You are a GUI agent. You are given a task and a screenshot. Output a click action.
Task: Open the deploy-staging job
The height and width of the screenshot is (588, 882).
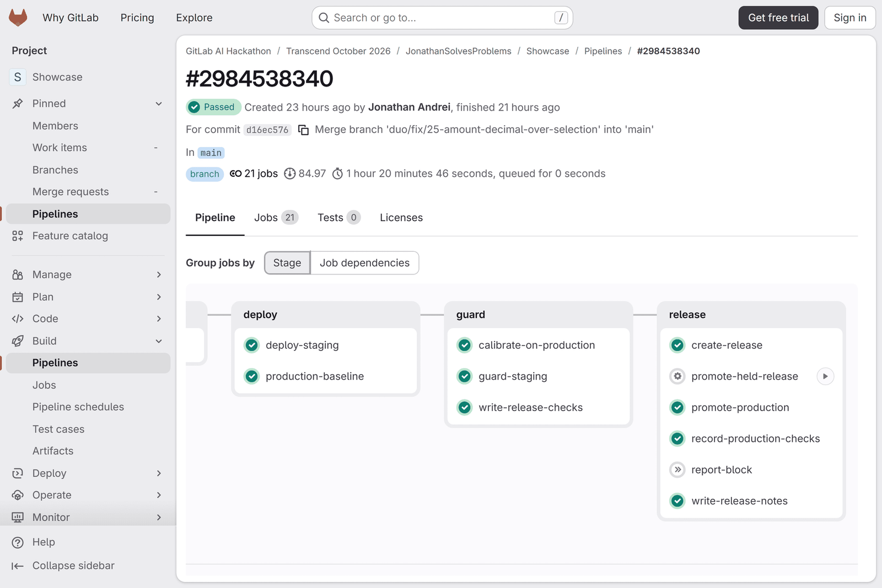(302, 345)
